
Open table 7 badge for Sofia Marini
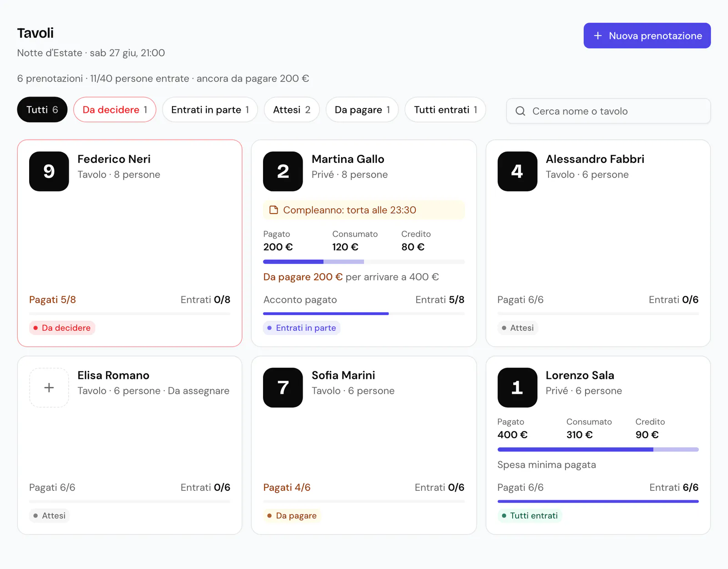tap(283, 387)
